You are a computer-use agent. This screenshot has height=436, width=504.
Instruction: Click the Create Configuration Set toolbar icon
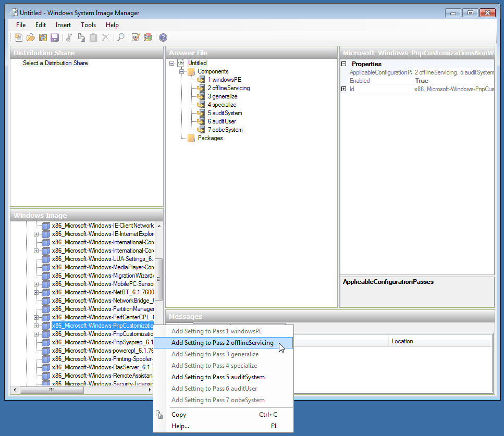pos(148,38)
